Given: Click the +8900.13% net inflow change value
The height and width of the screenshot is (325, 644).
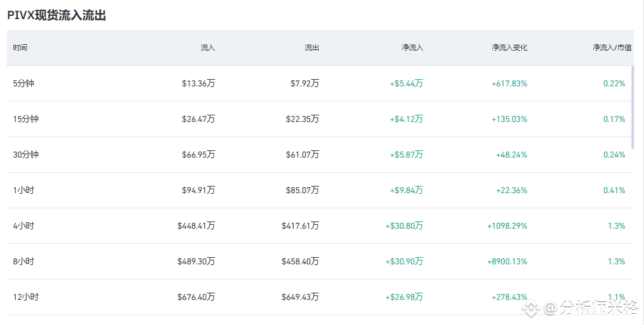Looking at the screenshot, I should click(x=507, y=262).
